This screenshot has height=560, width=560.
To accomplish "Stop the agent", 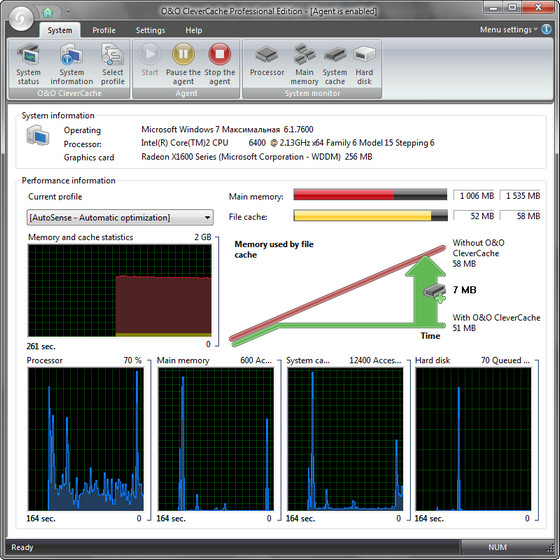I will (x=220, y=64).
